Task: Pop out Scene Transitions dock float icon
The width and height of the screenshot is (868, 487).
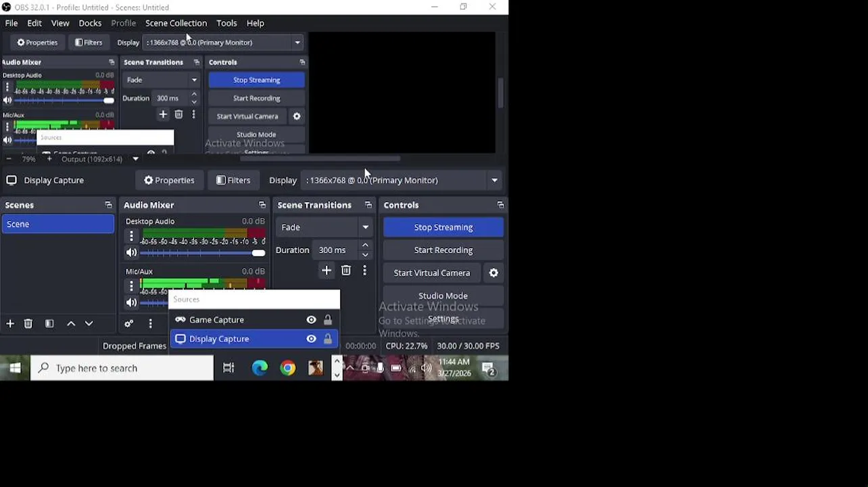Action: pyautogui.click(x=368, y=205)
